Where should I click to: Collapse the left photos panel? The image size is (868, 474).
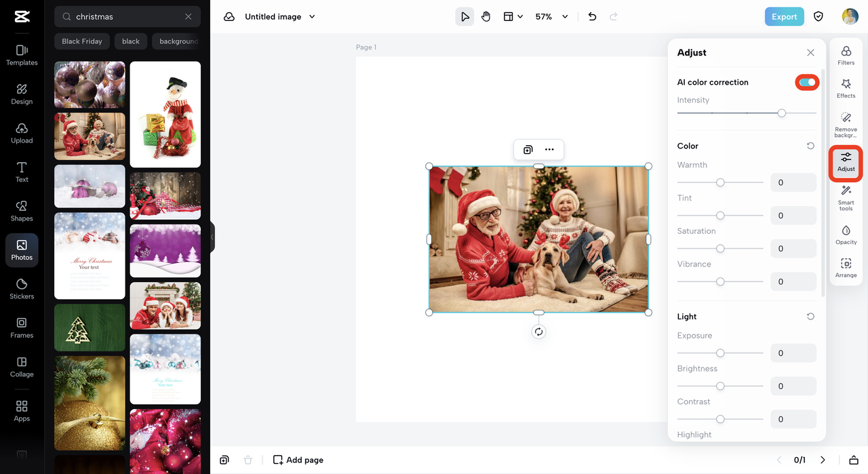coord(212,237)
